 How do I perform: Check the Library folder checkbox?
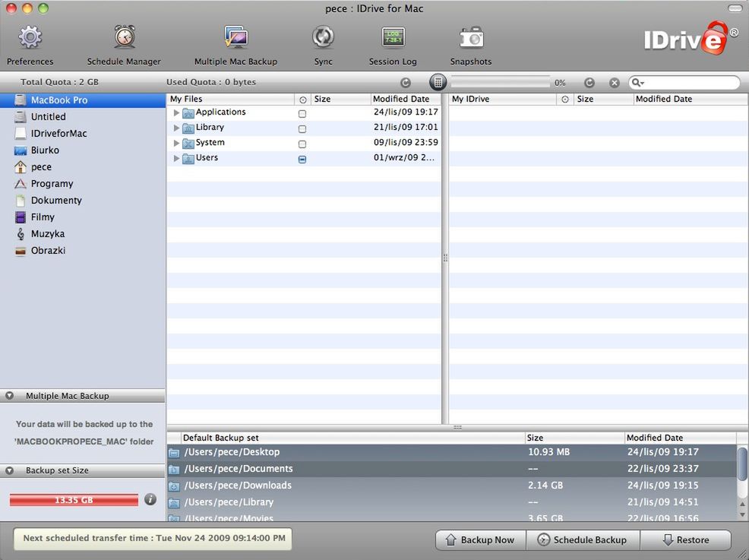pos(302,129)
